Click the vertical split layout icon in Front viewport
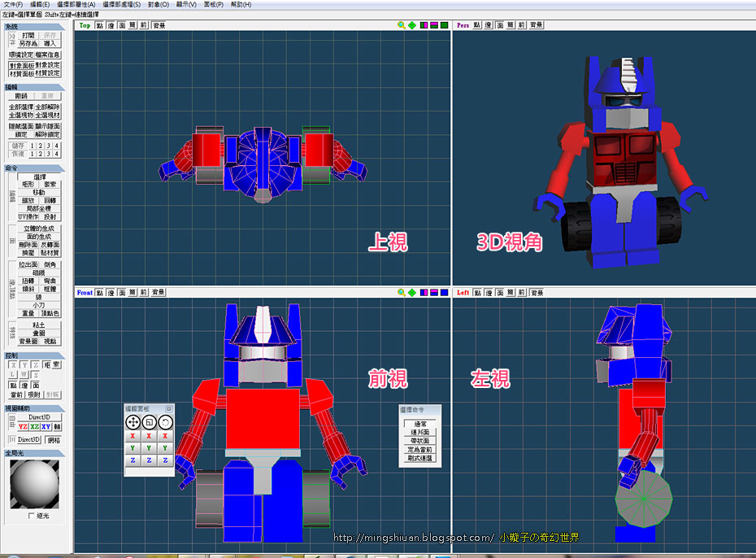 [x=424, y=292]
